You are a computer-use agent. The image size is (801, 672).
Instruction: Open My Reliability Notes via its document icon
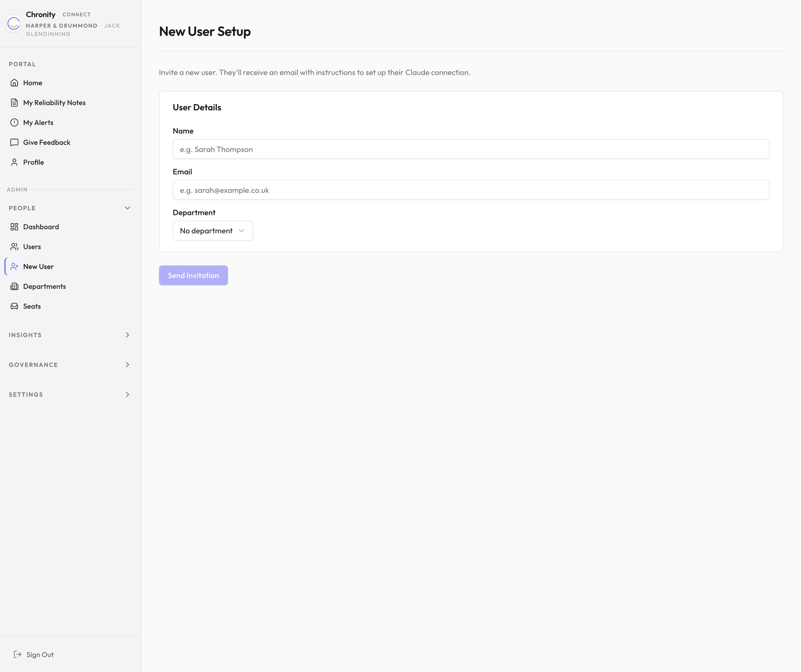14,102
